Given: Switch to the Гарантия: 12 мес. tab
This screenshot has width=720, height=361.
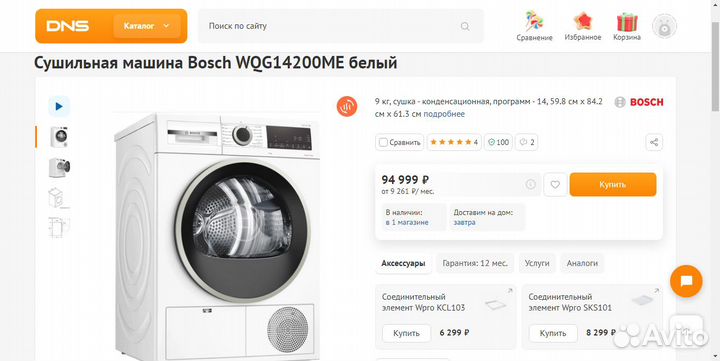Looking at the screenshot, I should point(475,263).
